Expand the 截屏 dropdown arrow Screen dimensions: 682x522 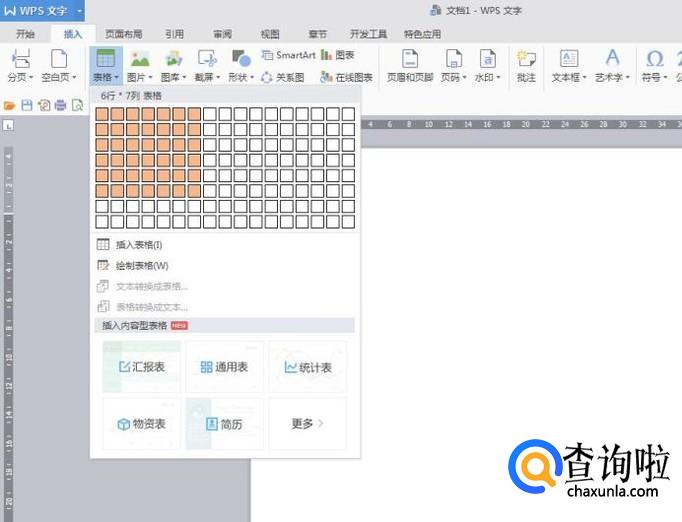coord(218,77)
